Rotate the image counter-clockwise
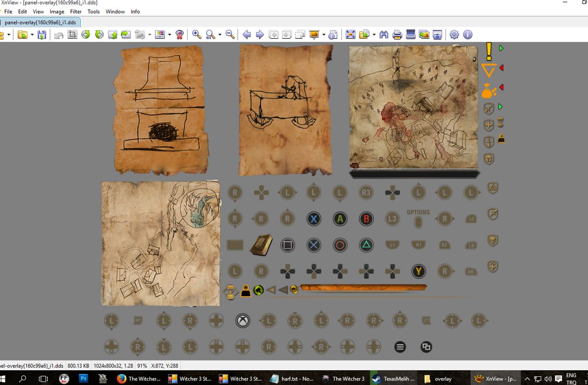The height and width of the screenshot is (385, 588). [x=86, y=34]
